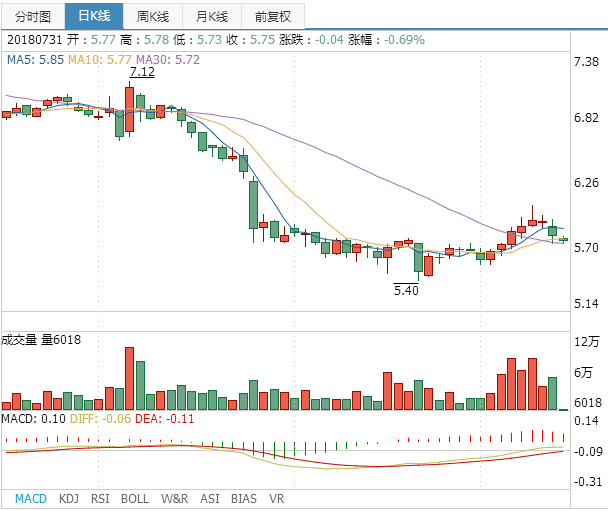Image resolution: width=608 pixels, height=511 pixels.
Task: Switch to the ASI indicator
Action: tap(209, 499)
